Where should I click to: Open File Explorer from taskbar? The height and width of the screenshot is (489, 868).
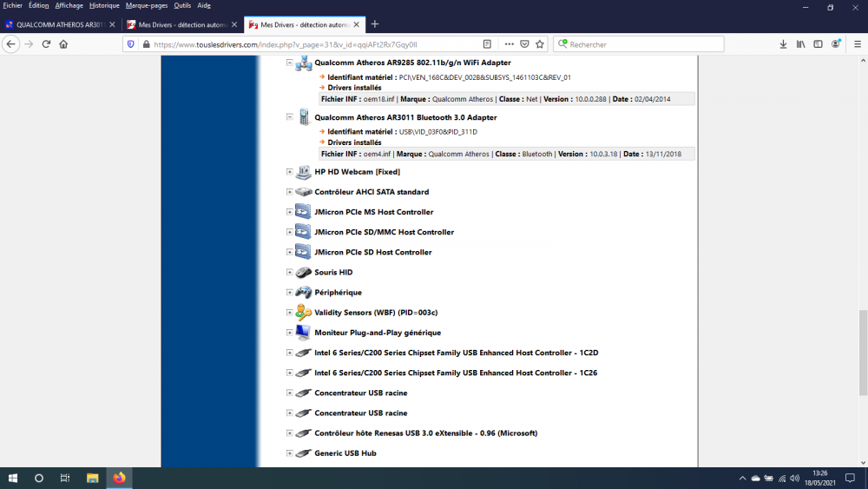[93, 478]
